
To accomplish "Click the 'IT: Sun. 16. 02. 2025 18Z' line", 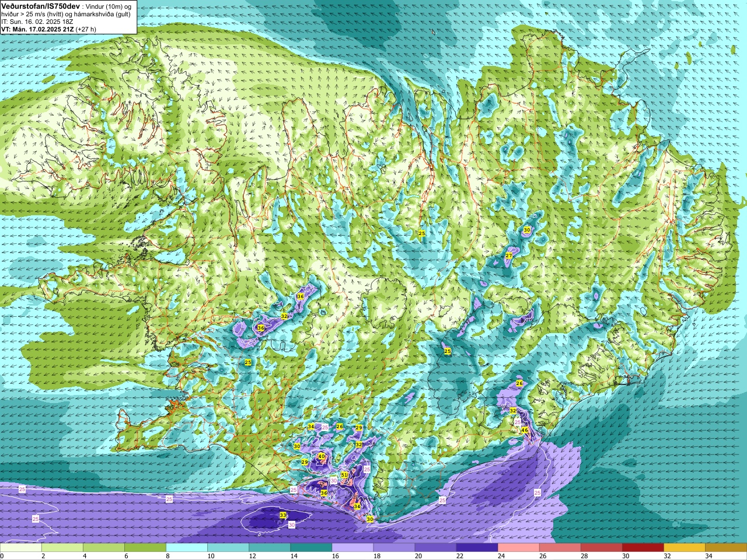I will (37, 21).
